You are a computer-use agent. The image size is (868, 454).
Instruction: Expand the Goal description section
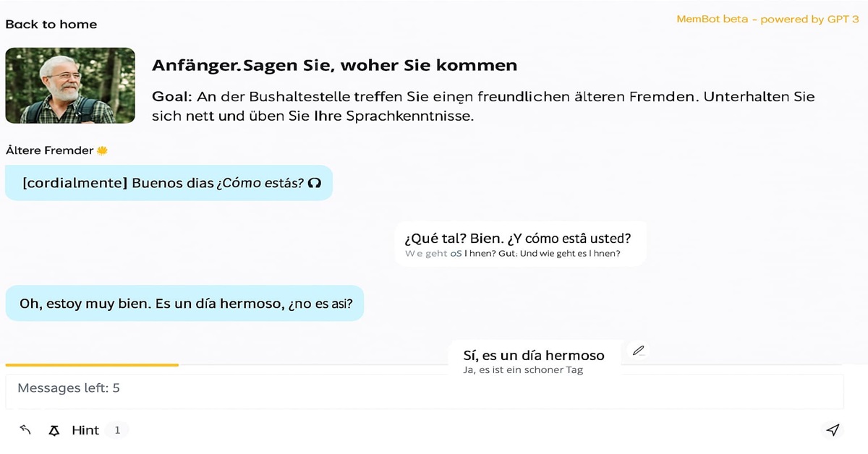[483, 106]
